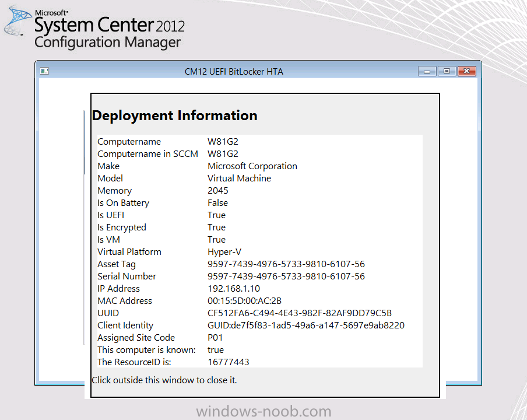Click the 'Click outside this window' instruction text

coord(164,380)
